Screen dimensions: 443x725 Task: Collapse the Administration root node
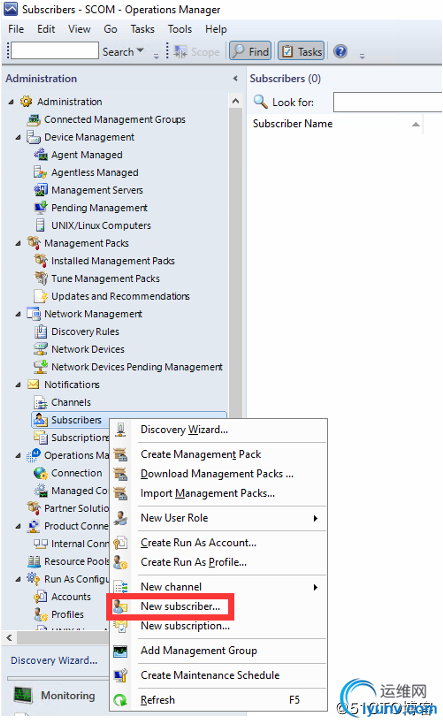point(11,102)
